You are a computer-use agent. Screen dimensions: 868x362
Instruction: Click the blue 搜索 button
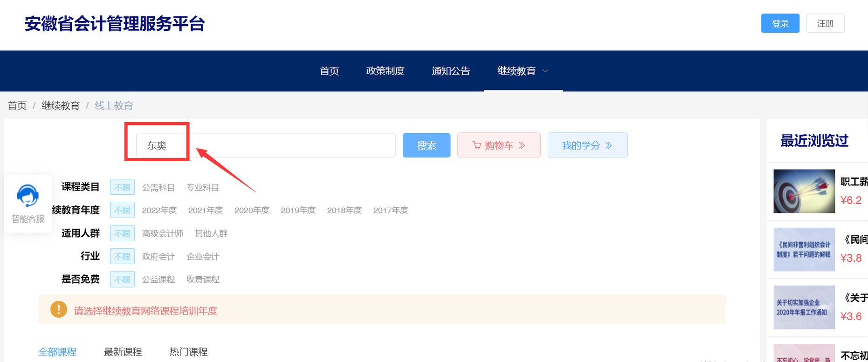point(426,145)
